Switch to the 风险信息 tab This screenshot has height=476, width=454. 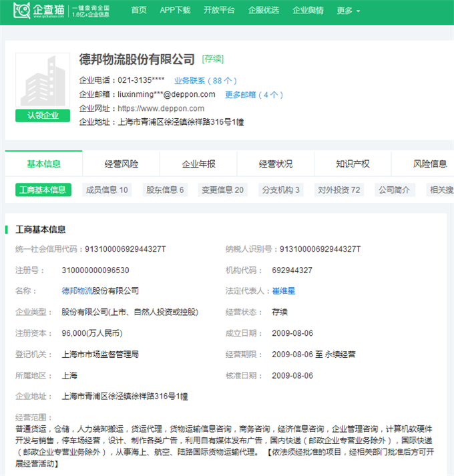pyautogui.click(x=430, y=164)
